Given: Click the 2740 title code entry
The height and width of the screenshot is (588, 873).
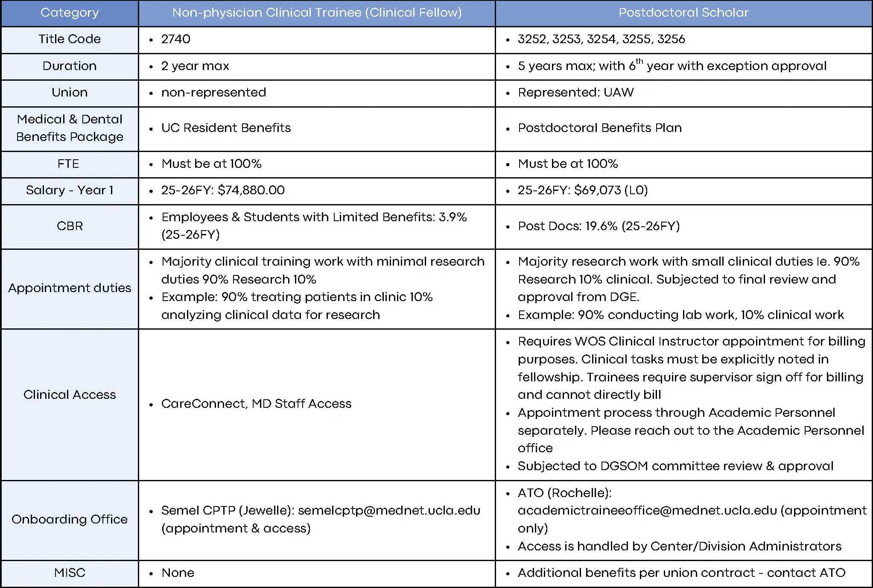Looking at the screenshot, I should (176, 39).
